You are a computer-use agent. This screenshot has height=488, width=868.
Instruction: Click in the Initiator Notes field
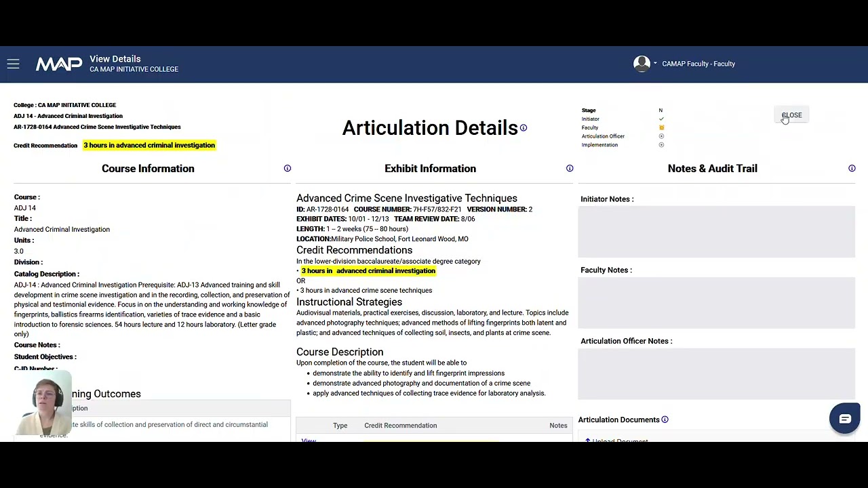[x=716, y=231]
